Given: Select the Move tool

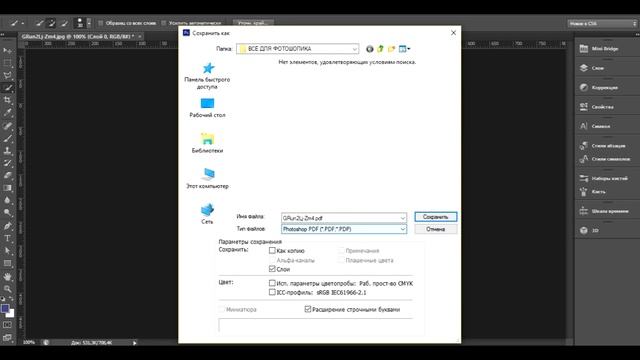Looking at the screenshot, I should [x=7, y=51].
